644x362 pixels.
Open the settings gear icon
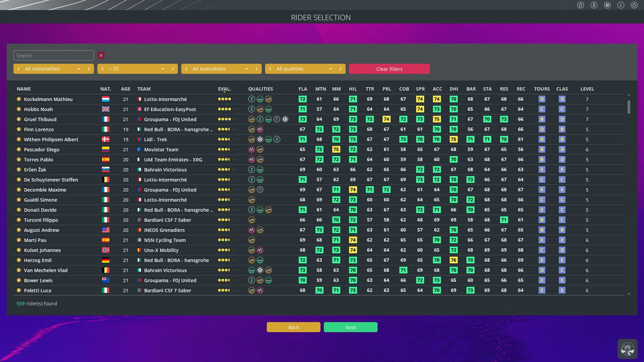point(607,5)
